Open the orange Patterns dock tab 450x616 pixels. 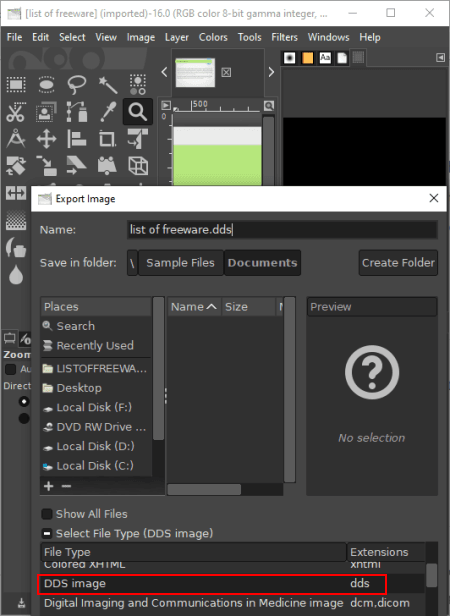[307, 58]
